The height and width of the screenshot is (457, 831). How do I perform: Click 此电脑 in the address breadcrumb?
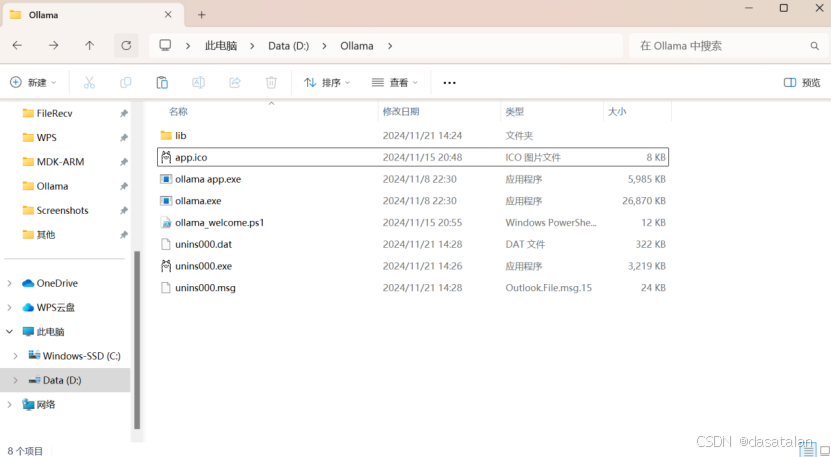coord(221,46)
